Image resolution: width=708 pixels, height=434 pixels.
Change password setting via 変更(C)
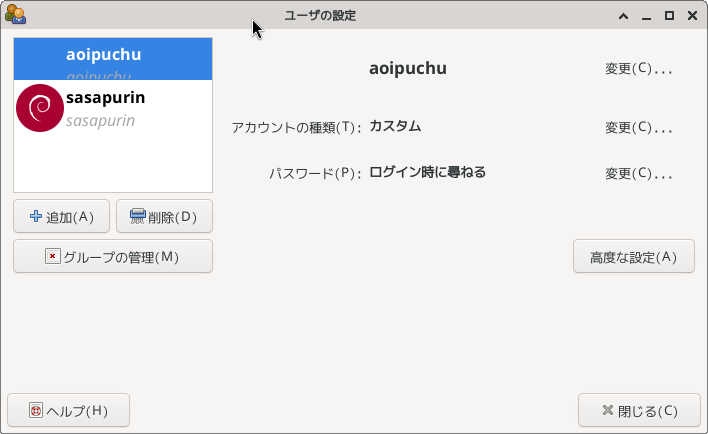(639, 174)
